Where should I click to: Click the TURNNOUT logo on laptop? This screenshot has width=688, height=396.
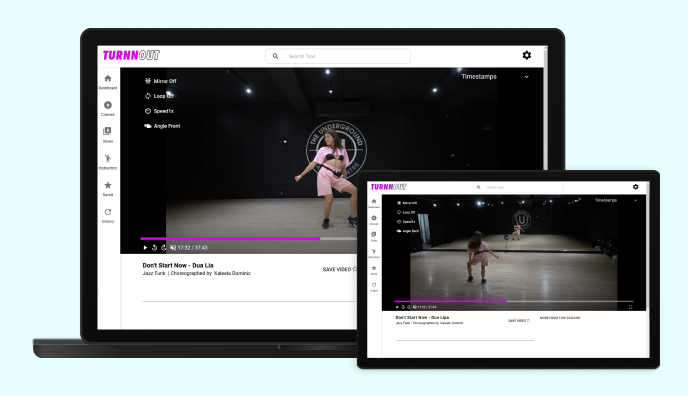(x=131, y=55)
